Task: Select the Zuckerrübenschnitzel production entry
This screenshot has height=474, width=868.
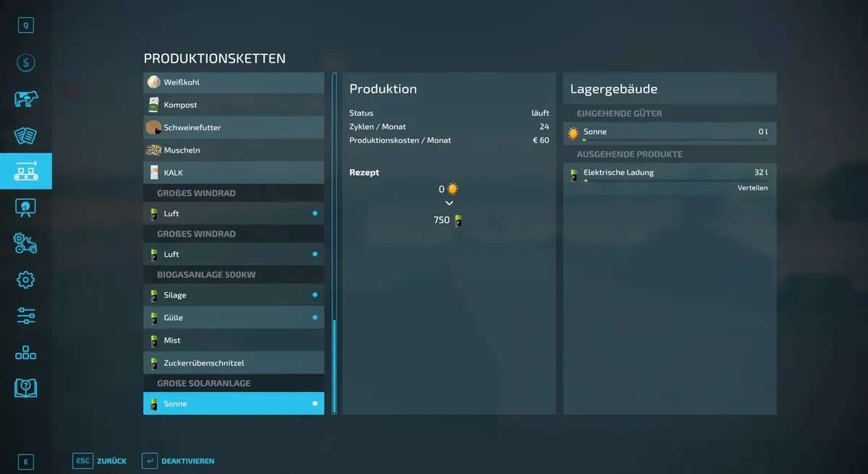Action: click(x=234, y=363)
